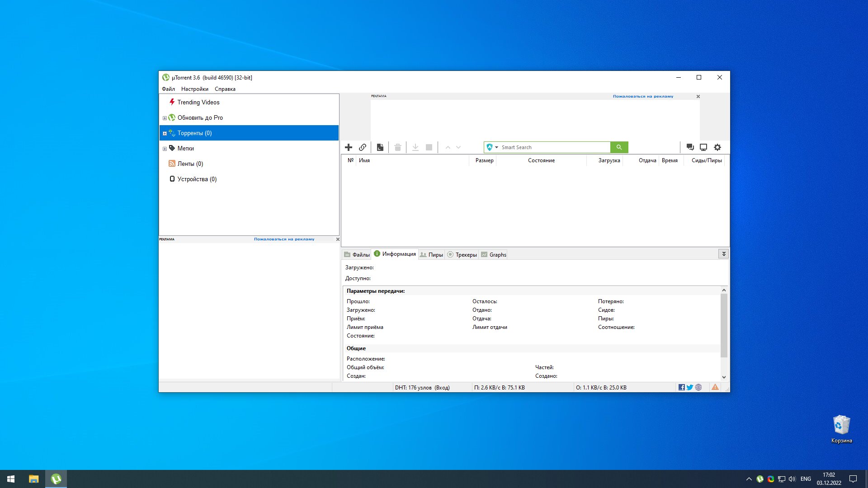This screenshot has width=868, height=488.
Task: Expand the Торренты (0) tree node
Action: (x=165, y=133)
